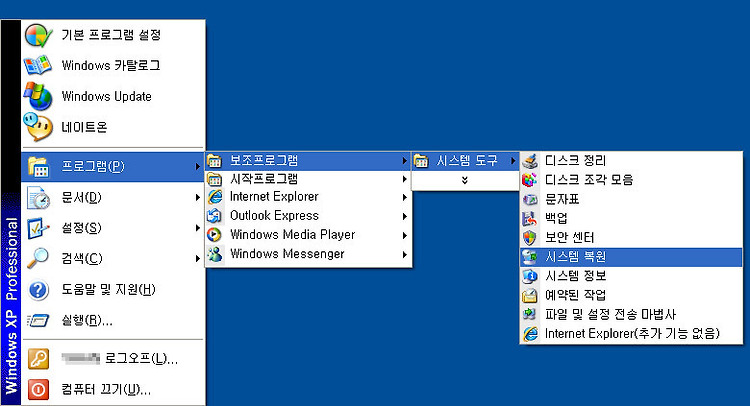Select Windows Messenger entry

tap(309, 254)
